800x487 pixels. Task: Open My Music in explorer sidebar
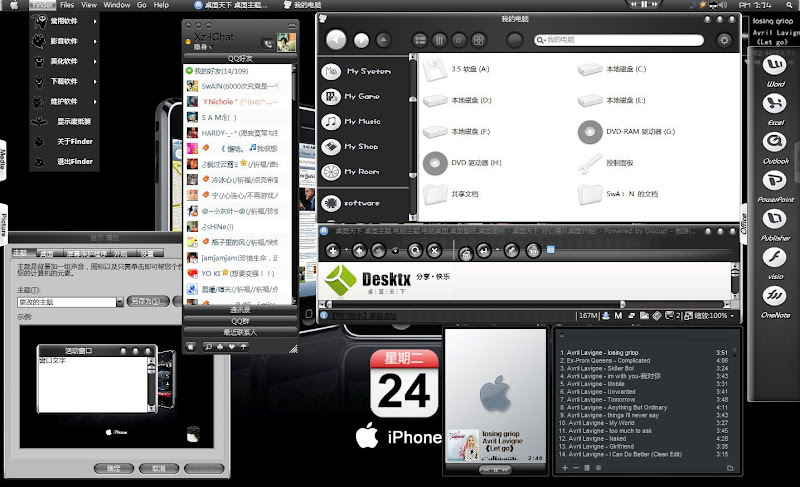click(x=351, y=121)
